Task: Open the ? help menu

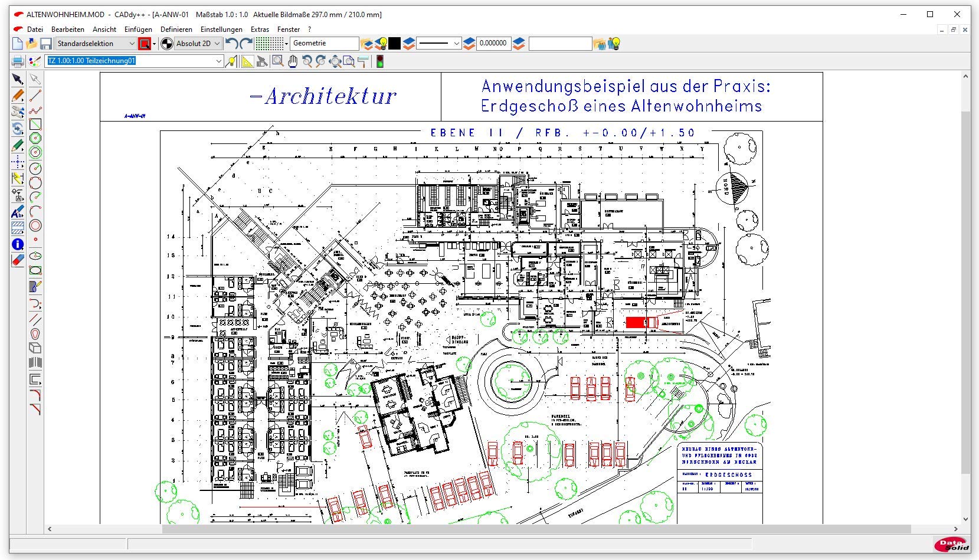Action: tap(309, 29)
